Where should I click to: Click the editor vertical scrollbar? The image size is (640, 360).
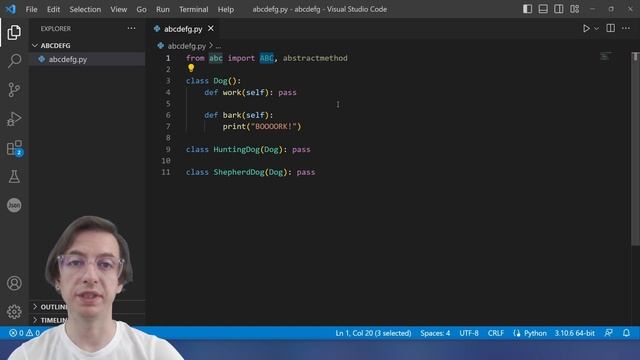pos(635,149)
